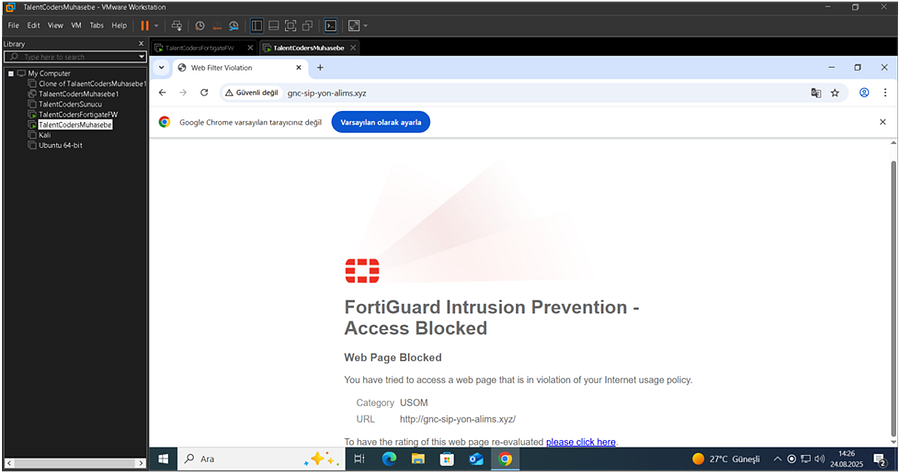This screenshot has height=473, width=900.
Task: Open the View menu
Action: click(x=55, y=25)
